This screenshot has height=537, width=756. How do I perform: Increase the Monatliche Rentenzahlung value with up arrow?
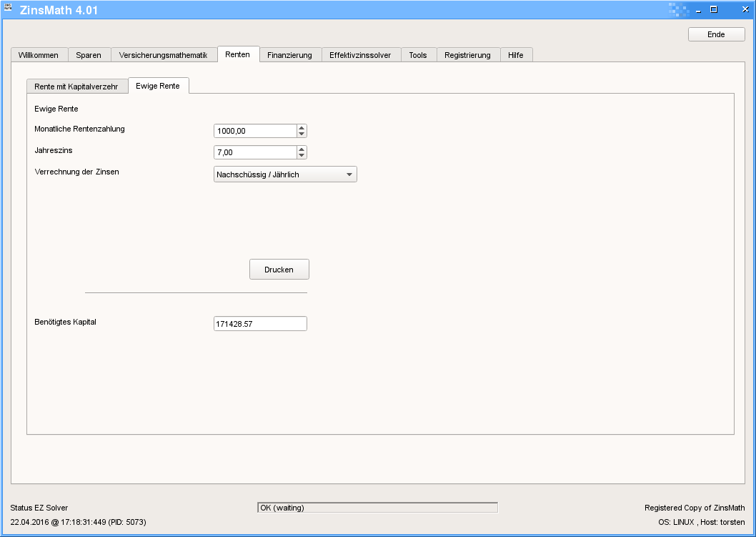pyautogui.click(x=302, y=127)
